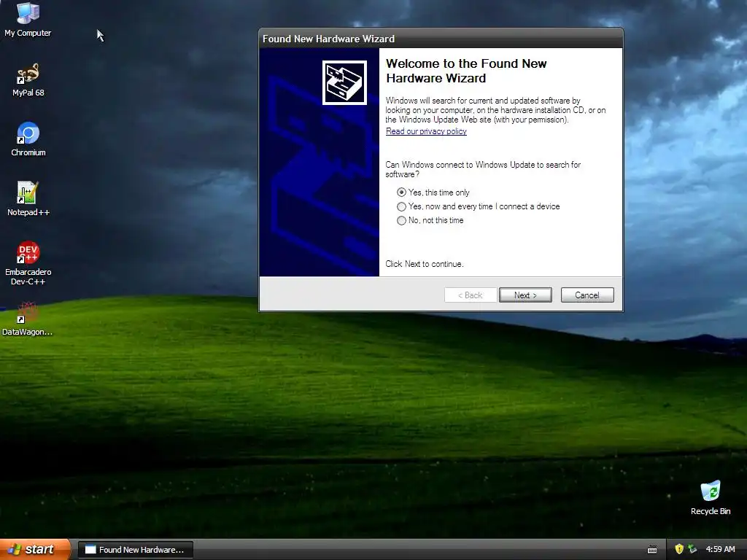This screenshot has width=747, height=560.
Task: Click the hardware wizard picture icon
Action: [x=344, y=82]
